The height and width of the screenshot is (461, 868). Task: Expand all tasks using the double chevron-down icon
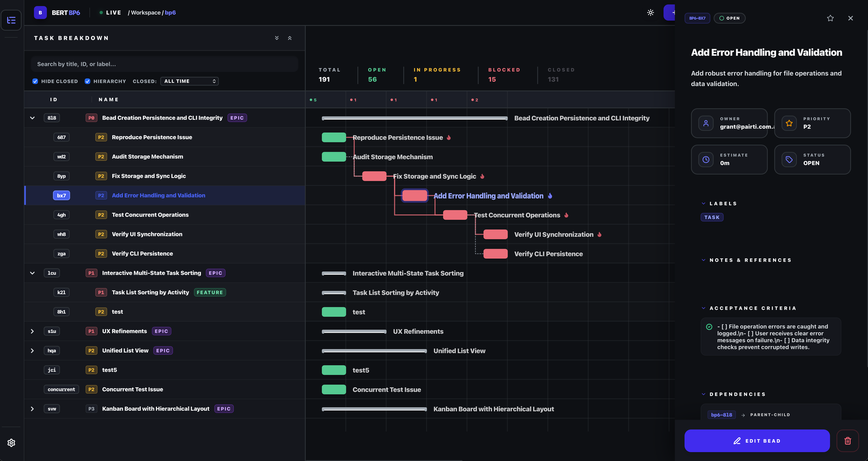277,38
